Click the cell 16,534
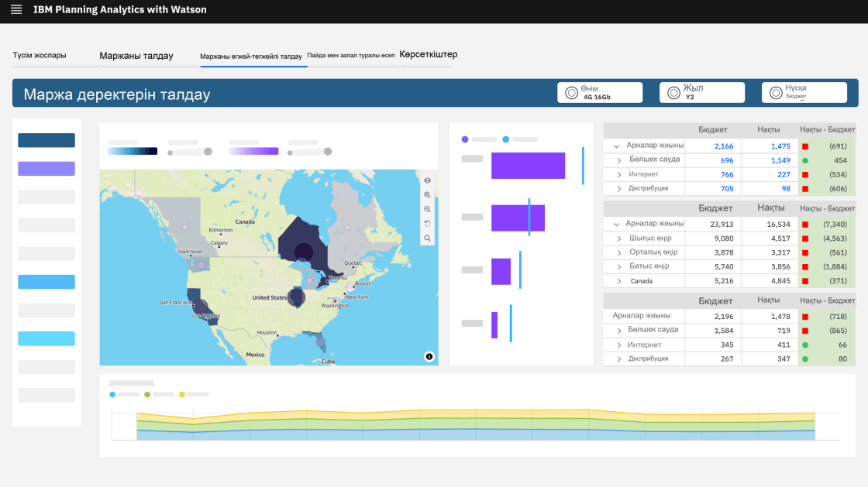The image size is (868, 487). (778, 225)
